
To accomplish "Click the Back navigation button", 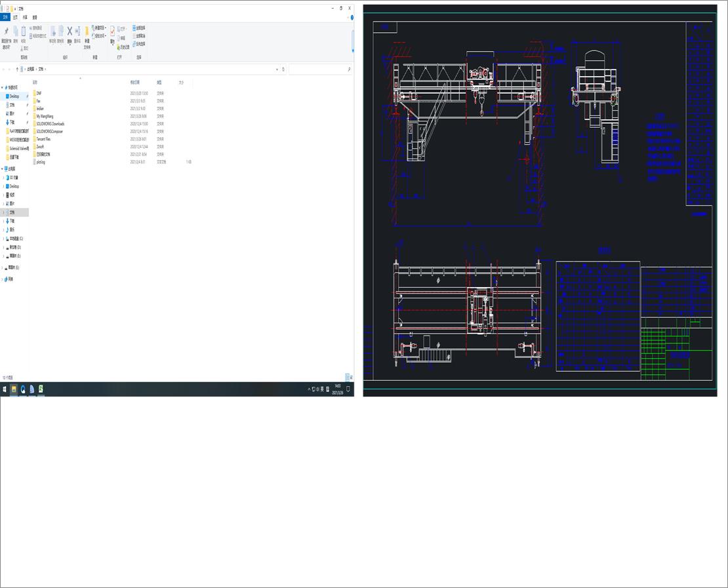I will click(4, 69).
